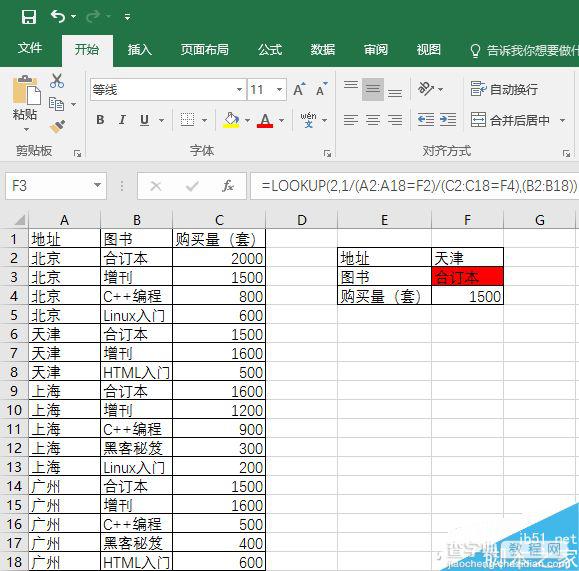The height and width of the screenshot is (571, 579).
Task: Click the Insert Function fx icon
Action: point(228,186)
